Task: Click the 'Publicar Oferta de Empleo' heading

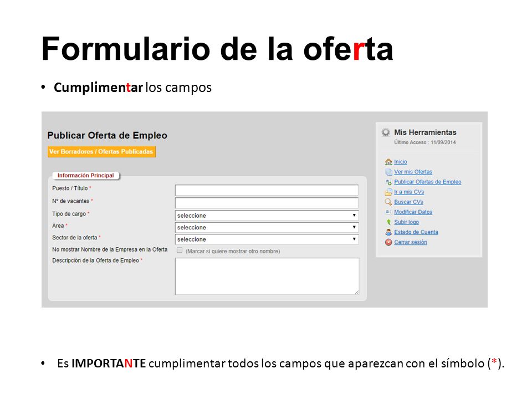Action: click(107, 135)
